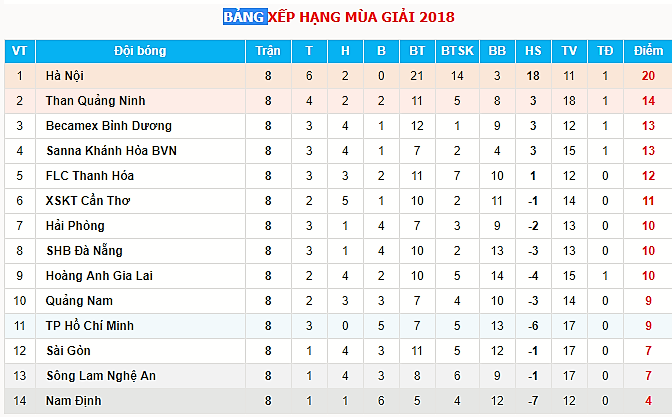Click the Điểm column header
The image size is (672, 417).
648,51
